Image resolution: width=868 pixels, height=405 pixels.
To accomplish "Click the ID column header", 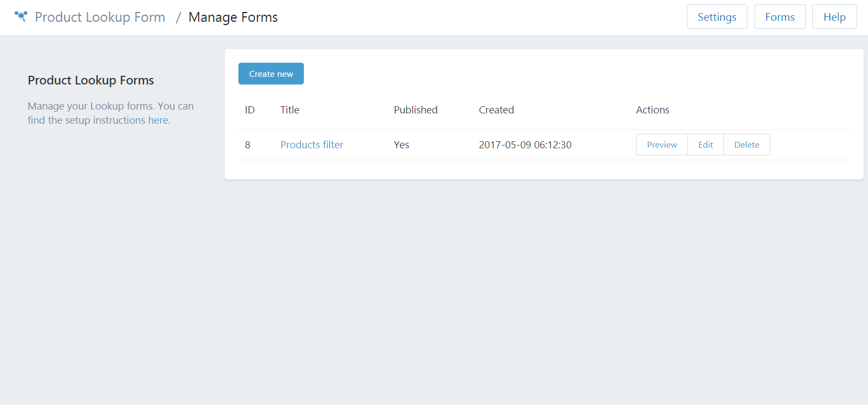I will click(250, 110).
